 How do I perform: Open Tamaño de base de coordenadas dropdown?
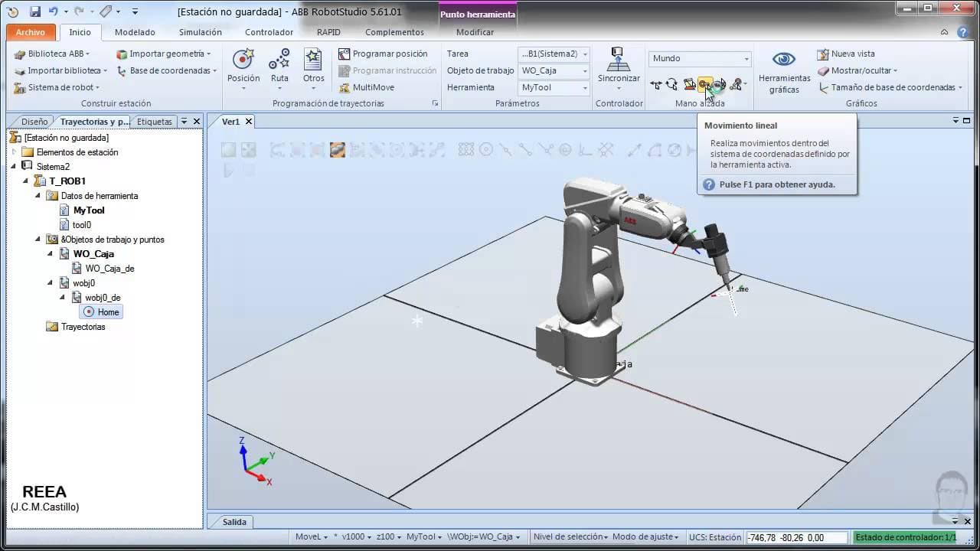[890, 87]
